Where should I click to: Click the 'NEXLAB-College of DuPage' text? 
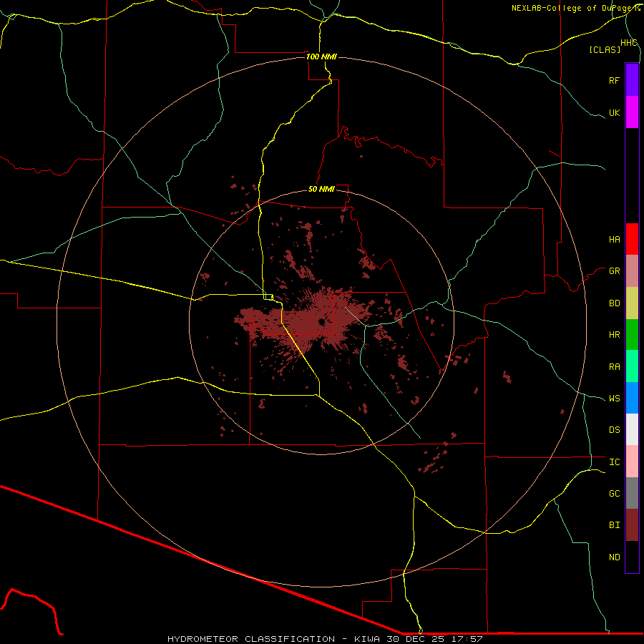(572, 8)
